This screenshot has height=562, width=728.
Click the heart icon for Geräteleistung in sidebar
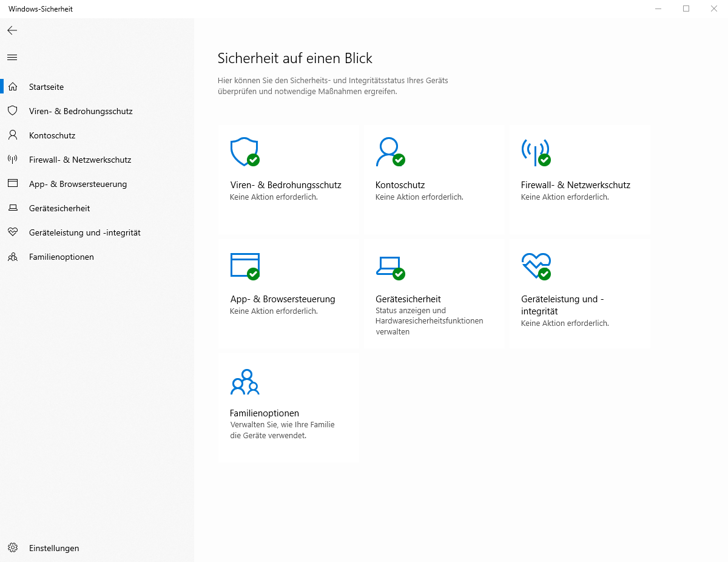click(x=13, y=232)
